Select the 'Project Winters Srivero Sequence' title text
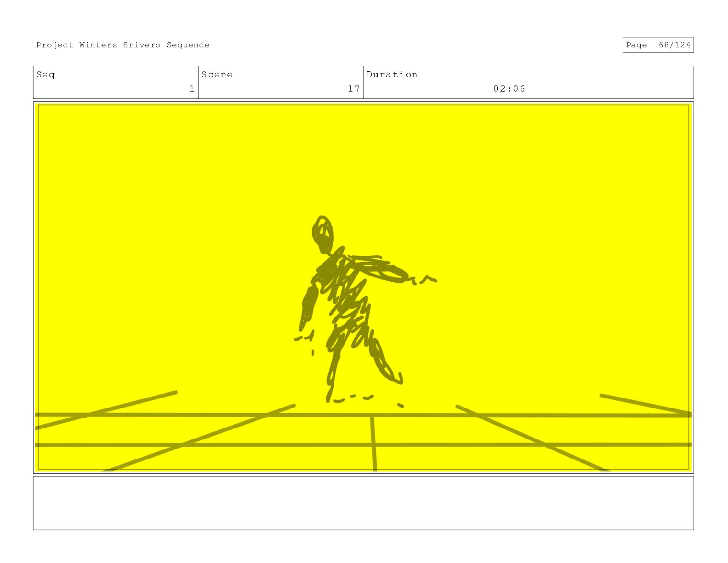The height and width of the screenshot is (563, 728). coord(123,45)
